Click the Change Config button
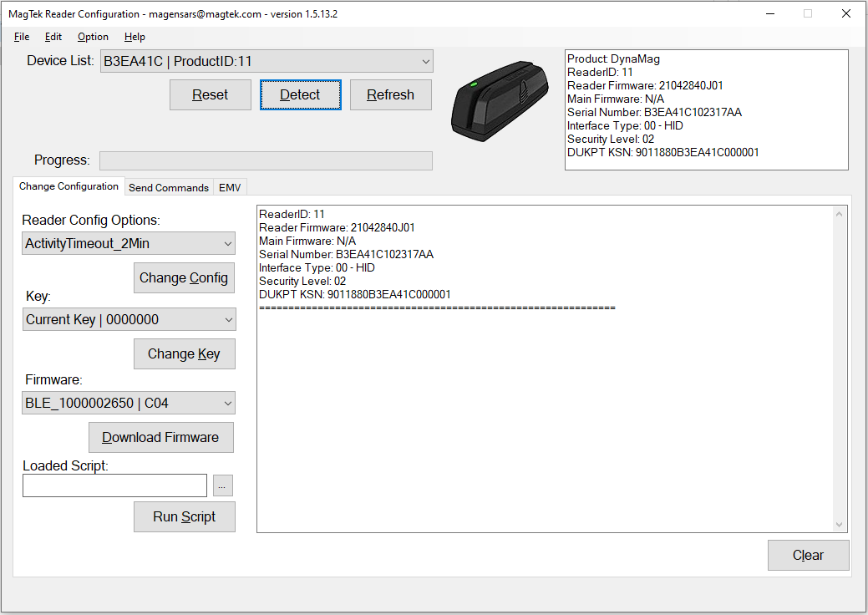 pyautogui.click(x=185, y=278)
